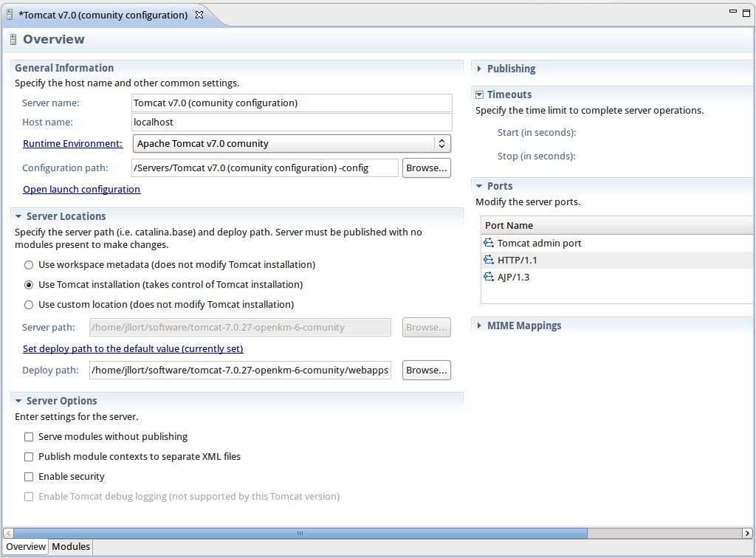
Task: Expand the Publishing section
Action: pos(478,69)
